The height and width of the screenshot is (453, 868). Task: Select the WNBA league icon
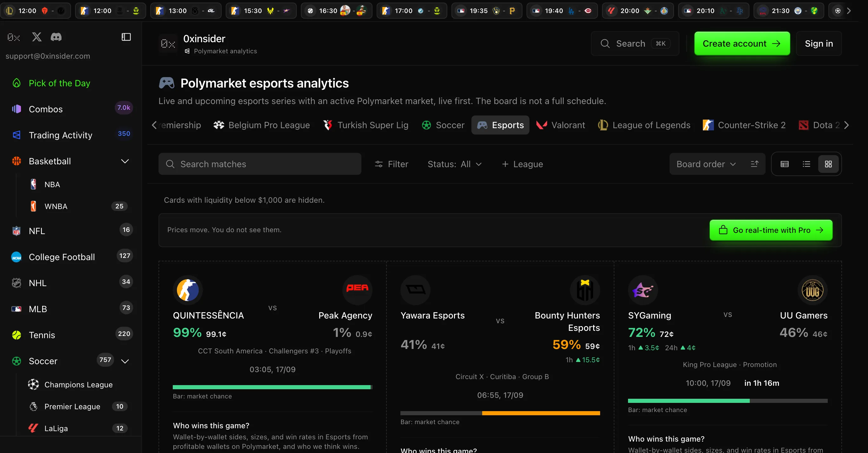click(x=33, y=206)
